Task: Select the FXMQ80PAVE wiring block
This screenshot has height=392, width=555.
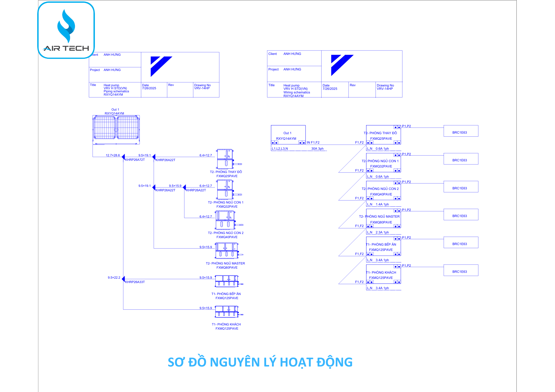Action: 383,218
